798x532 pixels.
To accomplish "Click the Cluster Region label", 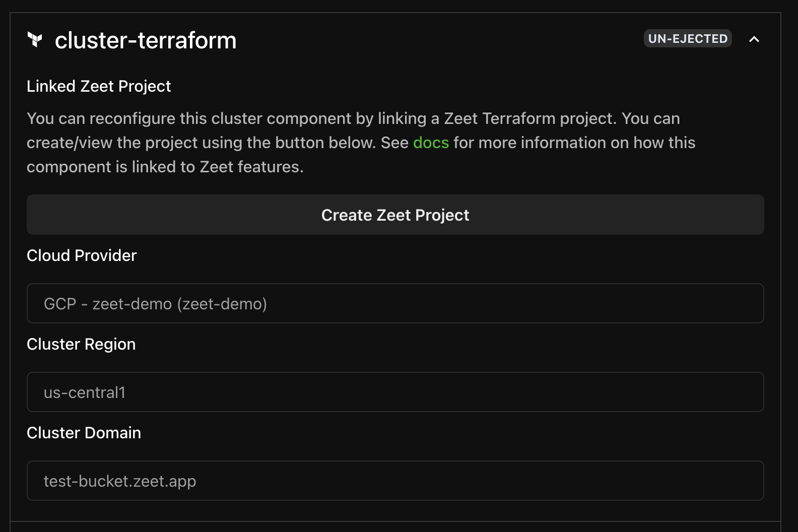I will [81, 344].
